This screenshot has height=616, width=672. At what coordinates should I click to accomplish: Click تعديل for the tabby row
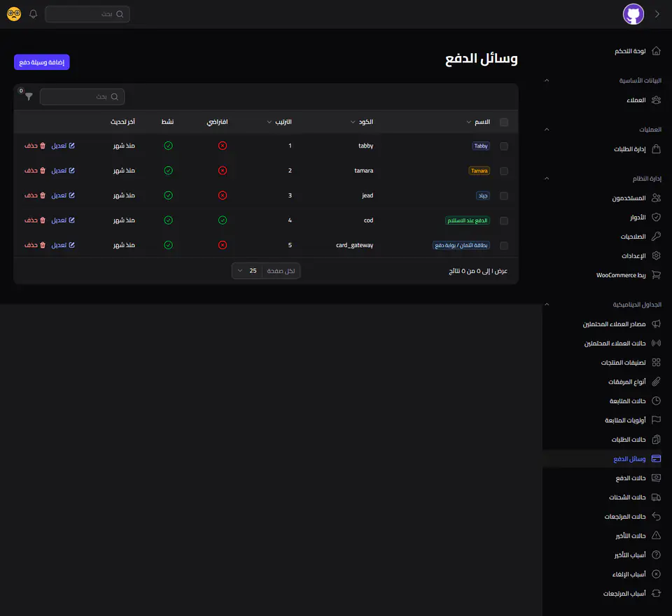63,146
